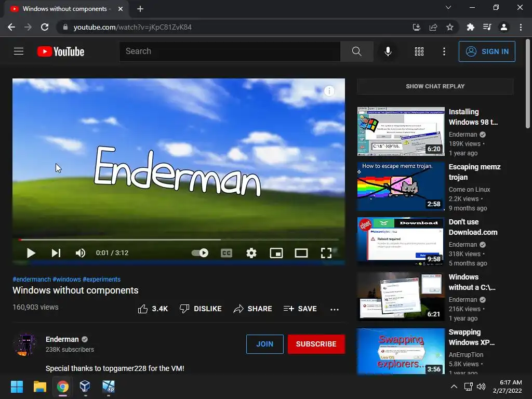532x399 pixels.
Task: Reload the page
Action: (45, 27)
